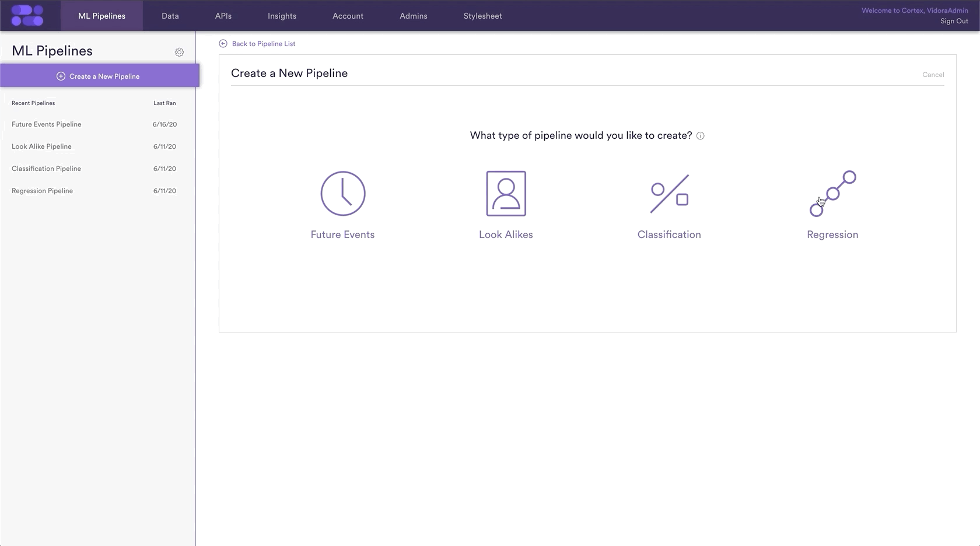Pick the Classification percent-style icon
The height and width of the screenshot is (546, 980).
click(669, 194)
